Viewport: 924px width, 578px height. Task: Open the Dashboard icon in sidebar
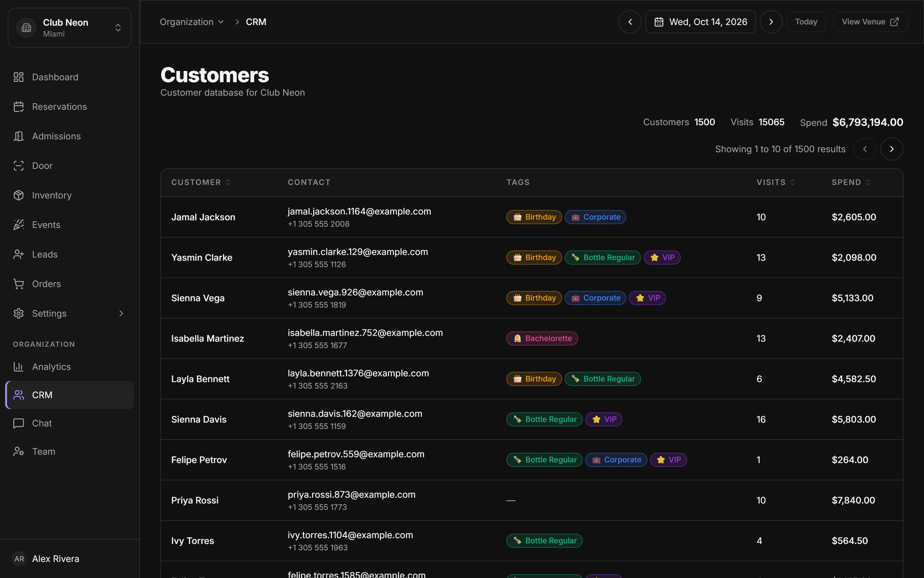(x=18, y=77)
